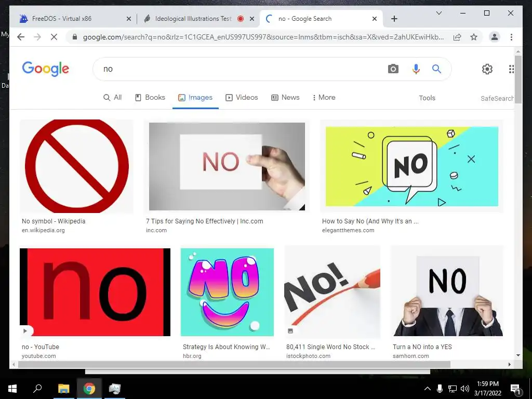Click horizontal scrollbar right arrow
Viewport: 532px width, 399px height.
tap(509, 364)
